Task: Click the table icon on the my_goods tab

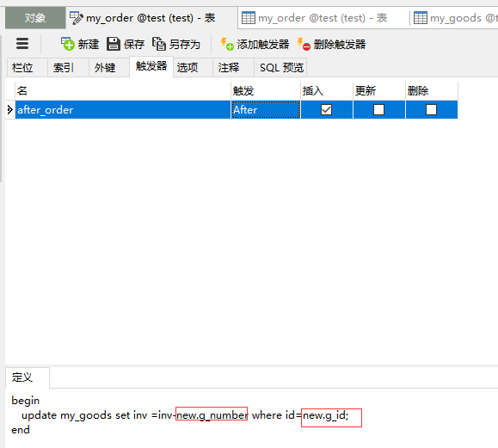Action: (421, 18)
